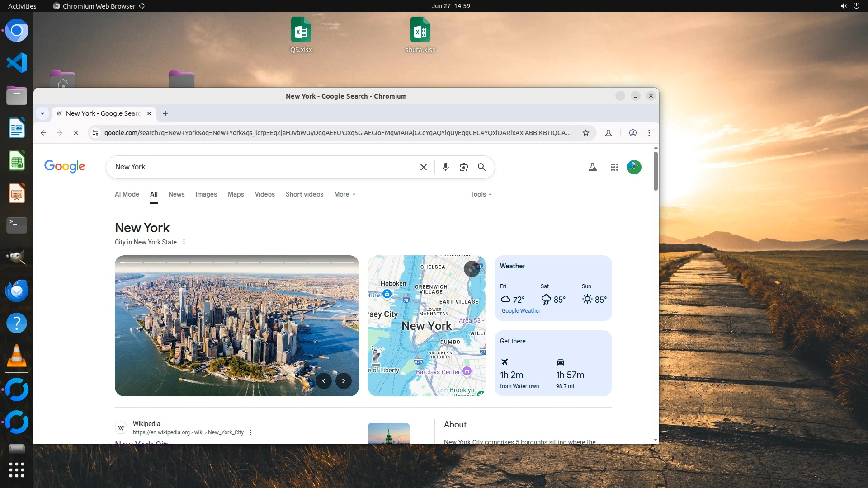Image resolution: width=868 pixels, height=488 pixels.
Task: Click inside the Google search field
Action: (x=262, y=167)
